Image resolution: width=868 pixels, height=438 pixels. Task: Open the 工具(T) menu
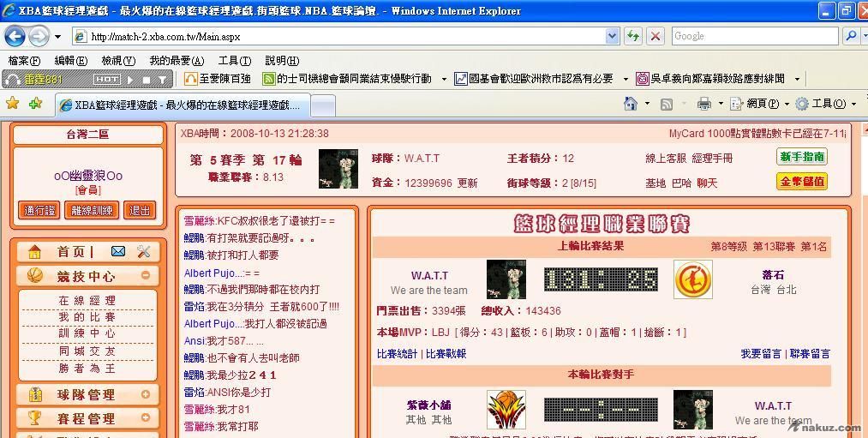[x=235, y=60]
